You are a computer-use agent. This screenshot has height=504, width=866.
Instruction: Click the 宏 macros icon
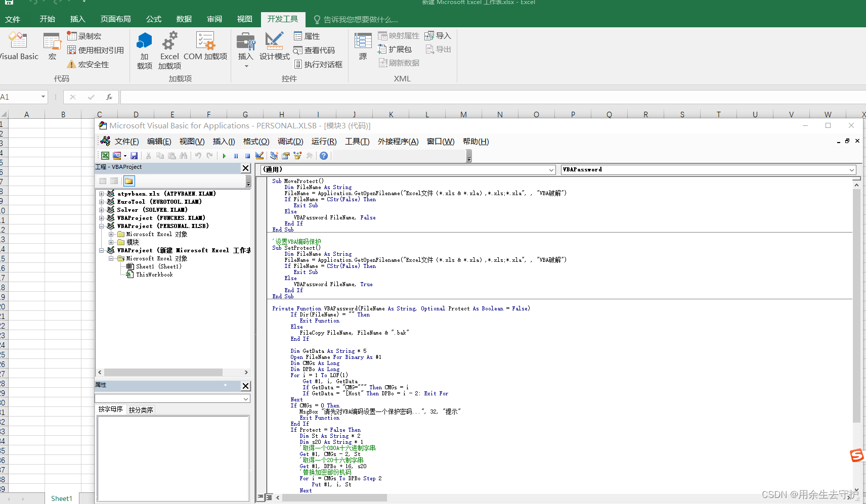(52, 46)
